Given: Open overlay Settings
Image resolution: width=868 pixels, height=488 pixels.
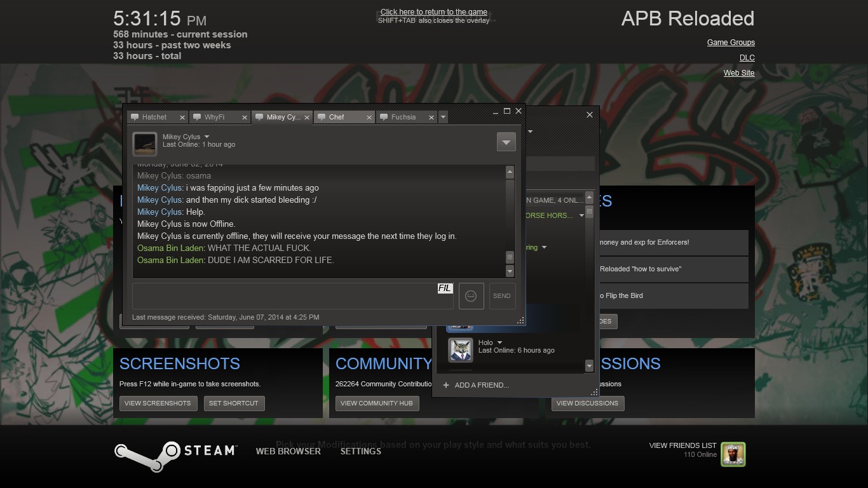Looking at the screenshot, I should coord(361,451).
